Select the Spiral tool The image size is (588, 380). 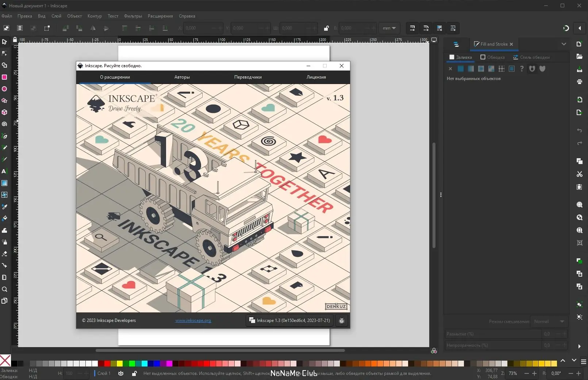click(x=4, y=124)
